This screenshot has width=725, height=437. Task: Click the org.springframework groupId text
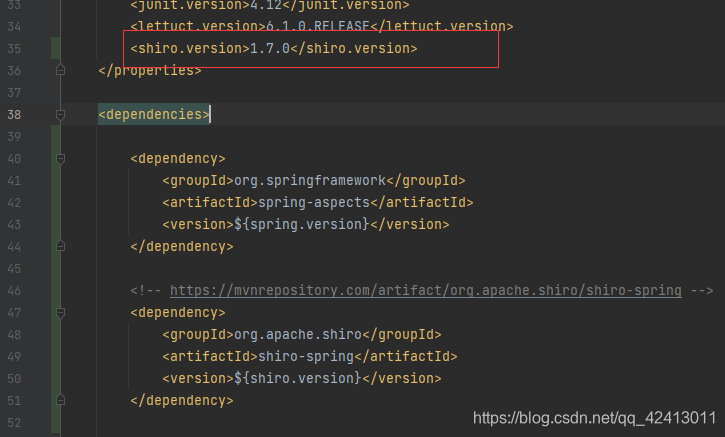(x=310, y=180)
